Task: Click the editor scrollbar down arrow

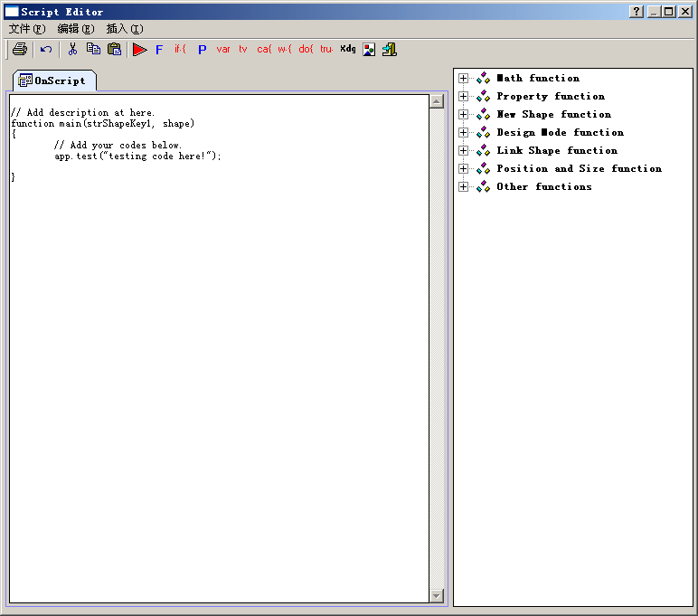Action: (x=437, y=595)
